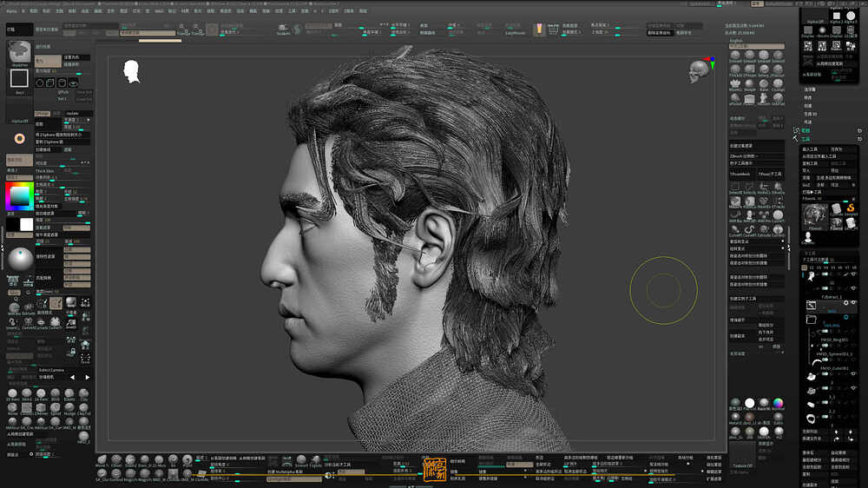Select the InsertCy brush in left panel
This screenshot has height=488, width=868.
tap(13, 323)
